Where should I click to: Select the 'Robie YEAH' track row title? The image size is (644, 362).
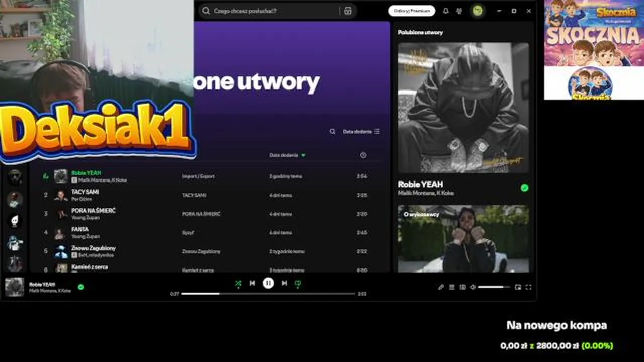click(x=86, y=173)
